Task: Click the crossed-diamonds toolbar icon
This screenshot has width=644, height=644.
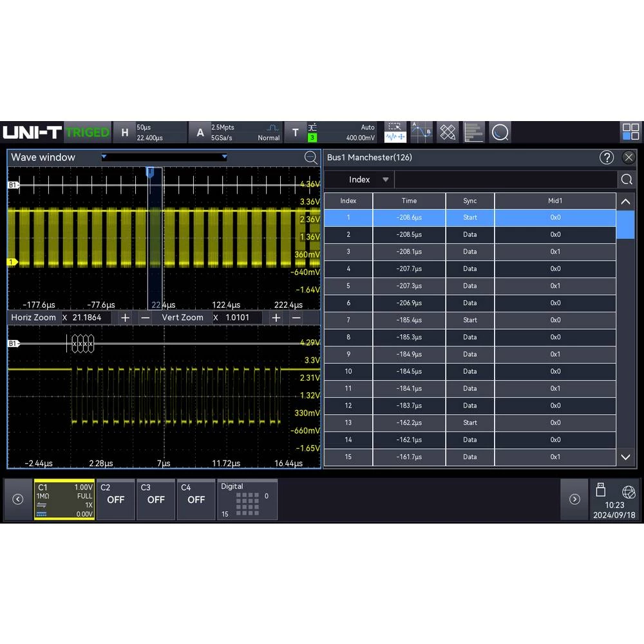Action: pyautogui.click(x=448, y=132)
